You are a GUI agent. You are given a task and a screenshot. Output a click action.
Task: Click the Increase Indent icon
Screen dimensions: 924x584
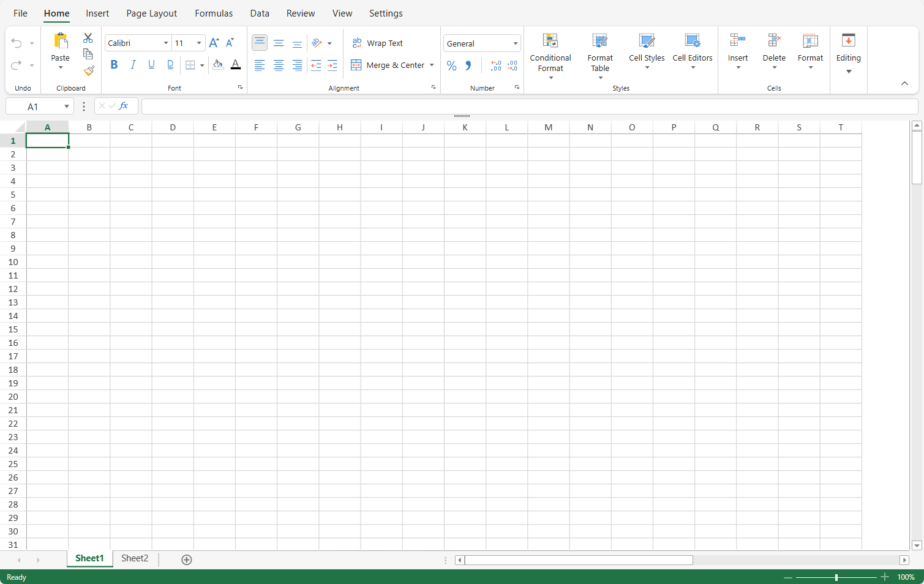(332, 66)
